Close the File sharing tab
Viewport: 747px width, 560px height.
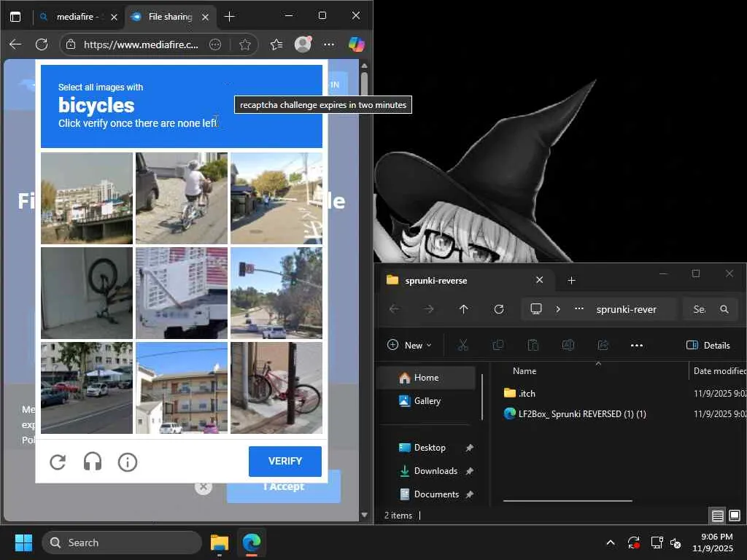205,17
